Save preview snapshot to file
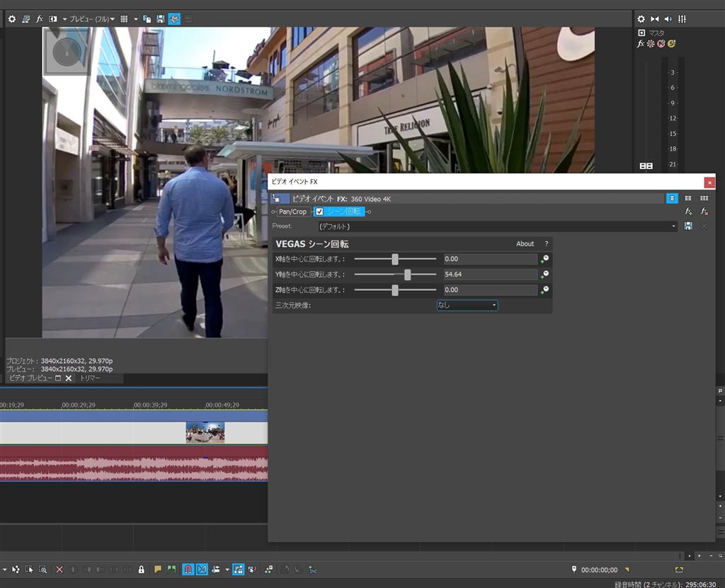 pos(161,19)
